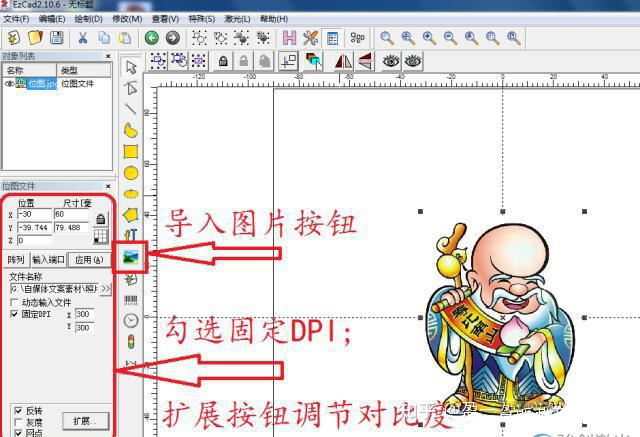640x437 pixels.
Task: Select the pointer pick tool
Action: tap(131, 67)
